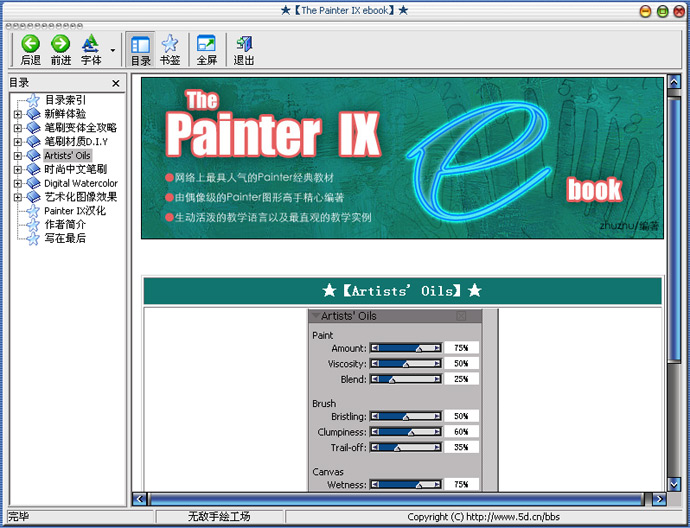Viewport: 690px width, 528px height.
Task: Click the Amount 75% value field
Action: pyautogui.click(x=461, y=348)
